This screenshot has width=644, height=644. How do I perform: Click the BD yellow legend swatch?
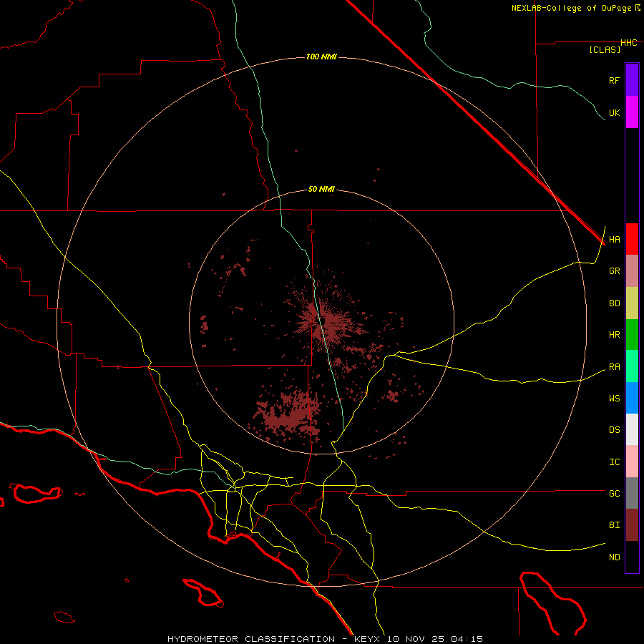click(632, 303)
